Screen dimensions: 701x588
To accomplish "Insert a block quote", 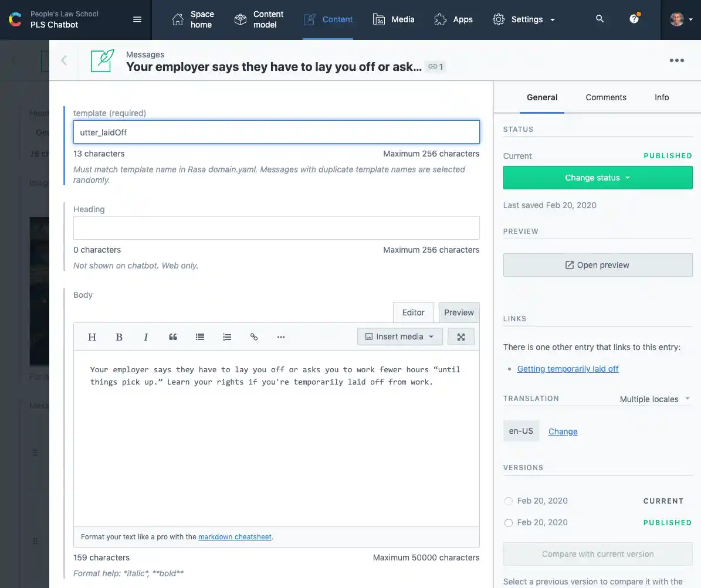I will click(x=173, y=337).
